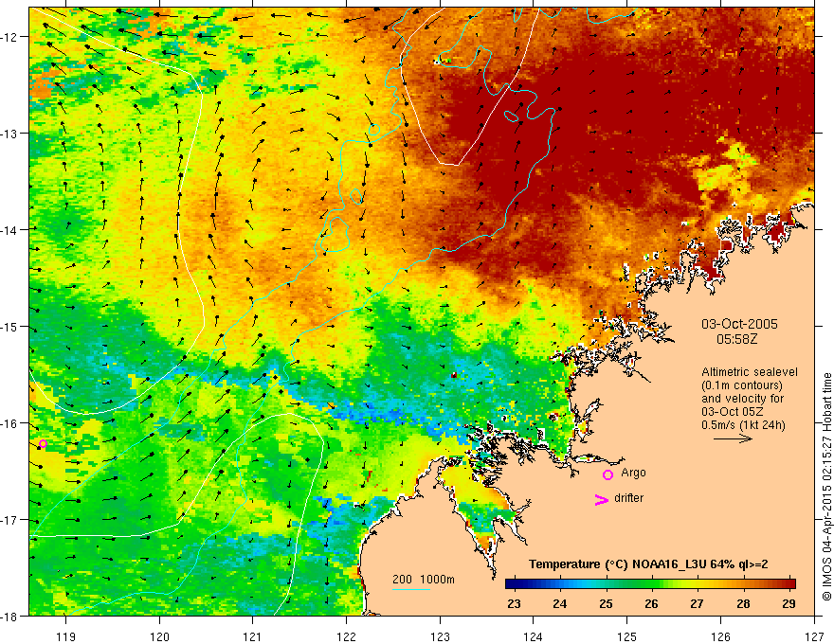
Task: Click the date label 03-Oct-2005
Action: [739, 324]
